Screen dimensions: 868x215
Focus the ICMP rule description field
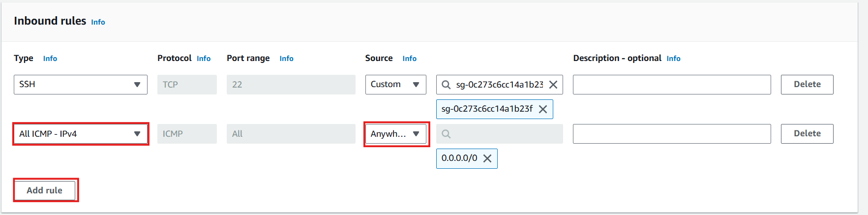[672, 134]
